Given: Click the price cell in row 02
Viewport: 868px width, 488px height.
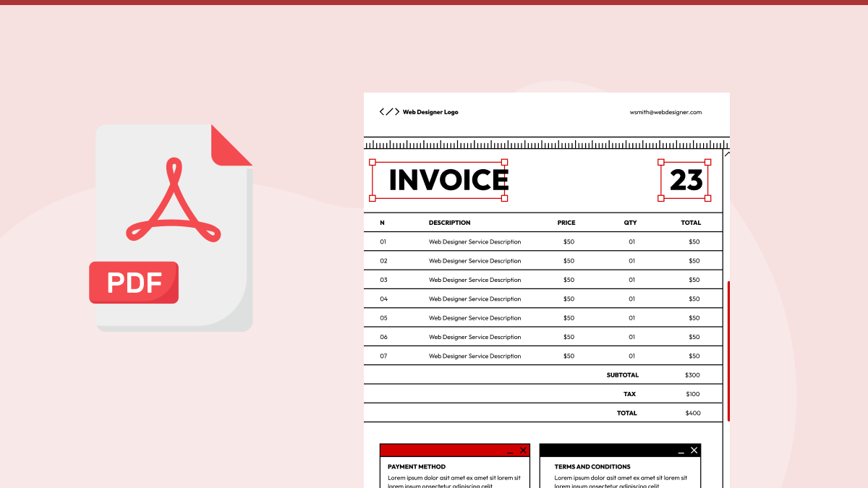Looking at the screenshot, I should click(569, 261).
